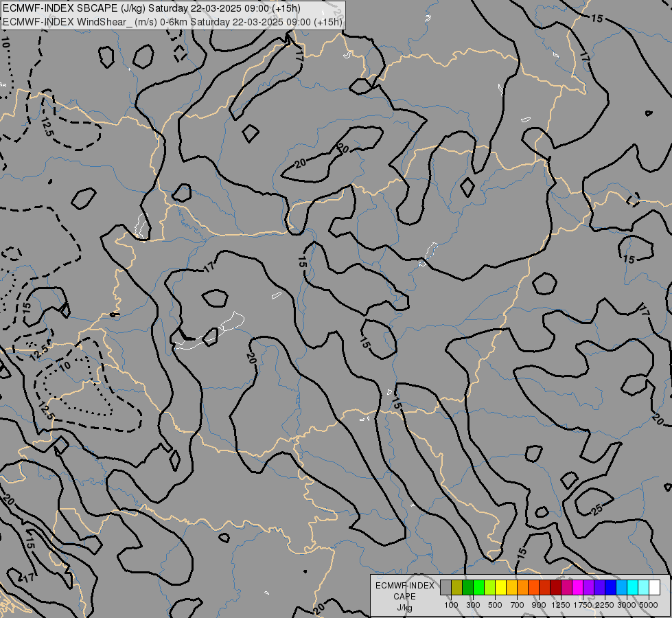
Task: Click the SBCAPE title line in header
Action: [x=151, y=8]
